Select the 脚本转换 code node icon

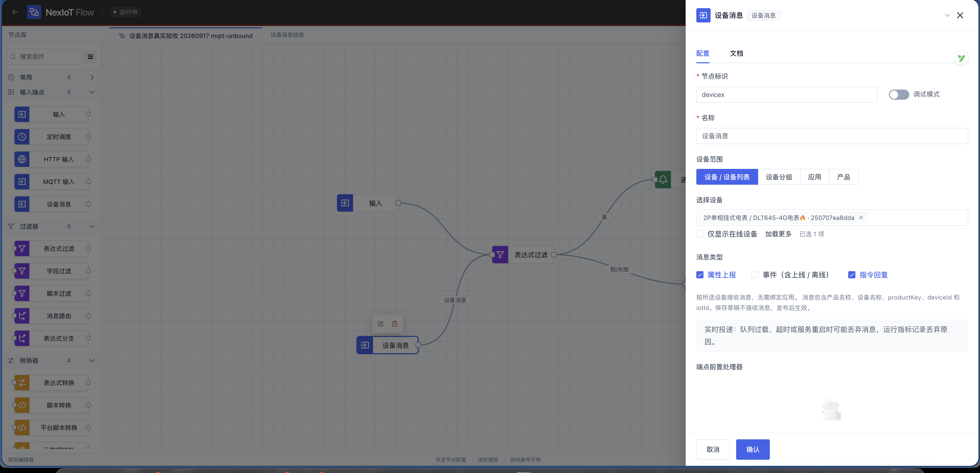click(22, 405)
